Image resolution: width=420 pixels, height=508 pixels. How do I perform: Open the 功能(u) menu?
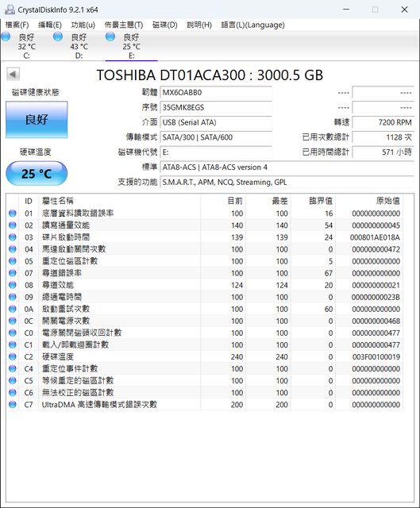pos(83,25)
